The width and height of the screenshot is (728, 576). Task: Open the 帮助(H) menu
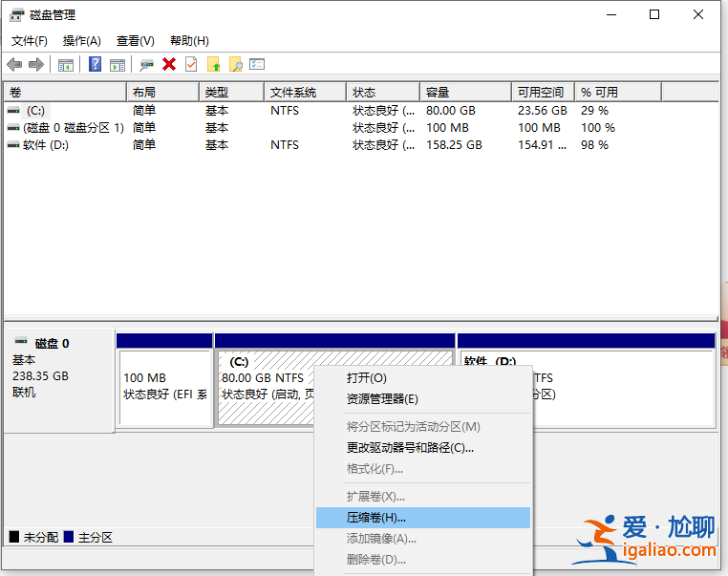(x=189, y=41)
